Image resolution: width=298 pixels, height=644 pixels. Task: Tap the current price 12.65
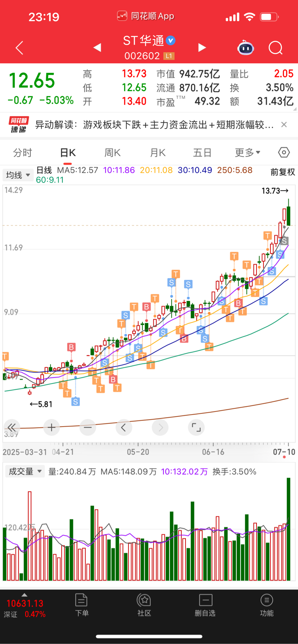[32, 81]
